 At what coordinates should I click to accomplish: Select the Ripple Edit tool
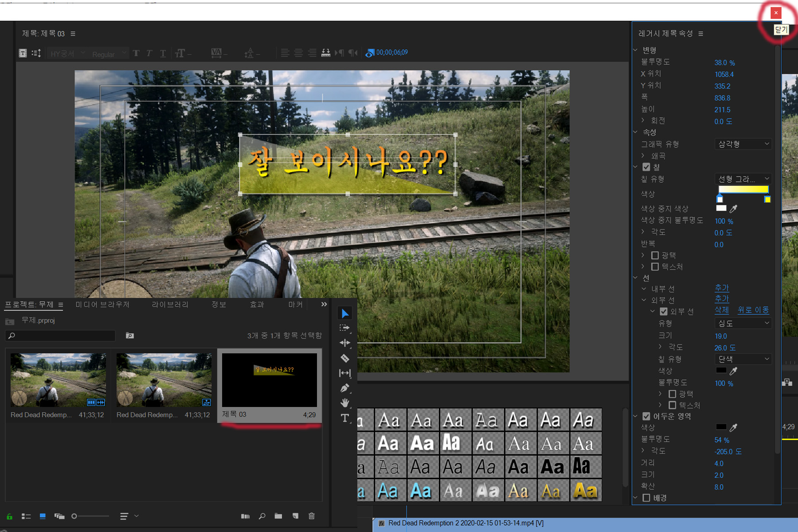(344, 343)
